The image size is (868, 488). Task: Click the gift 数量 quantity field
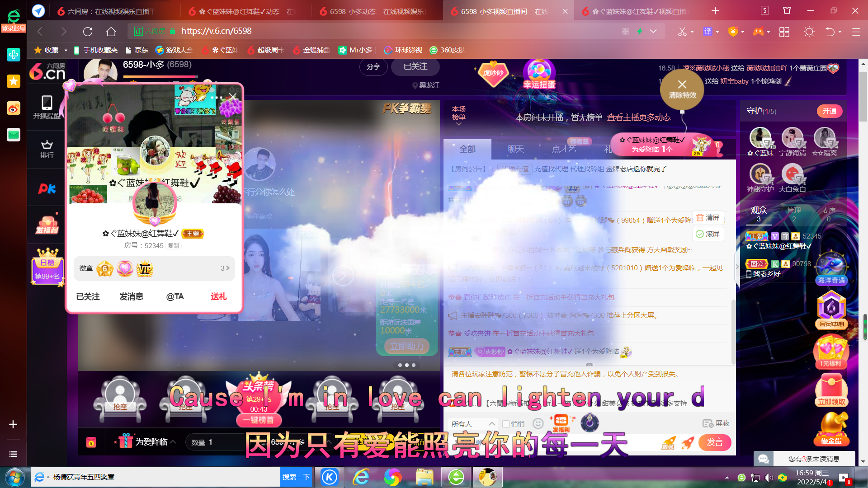[215, 442]
